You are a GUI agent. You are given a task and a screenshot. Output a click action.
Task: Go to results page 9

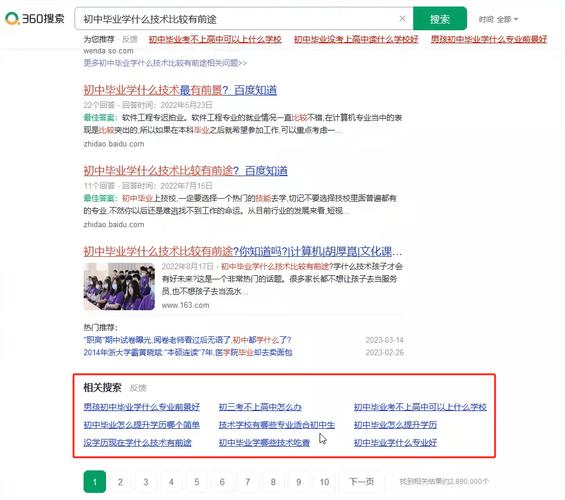(x=299, y=482)
